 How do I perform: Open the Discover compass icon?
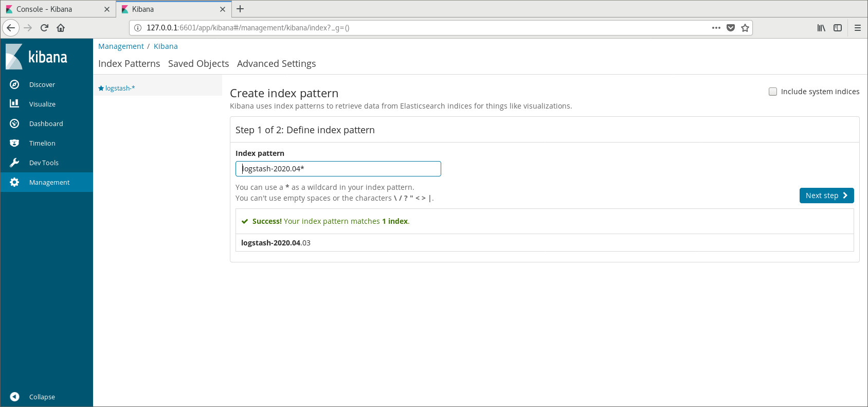[14, 84]
